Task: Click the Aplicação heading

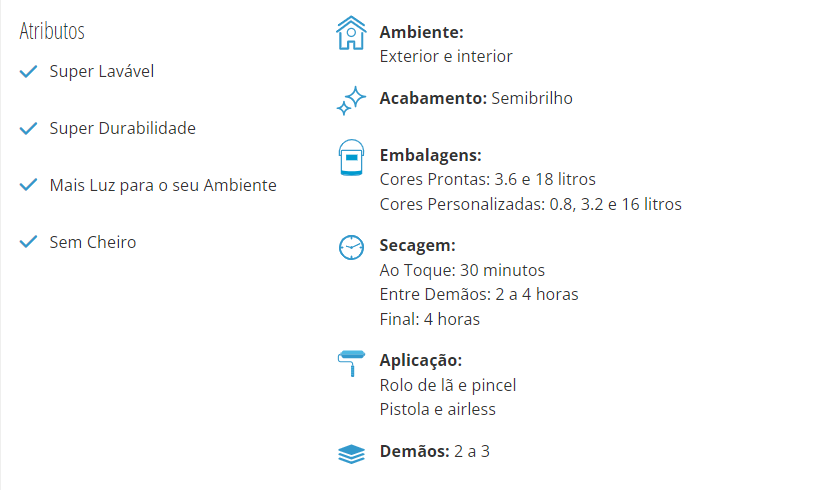Action: coord(420,360)
